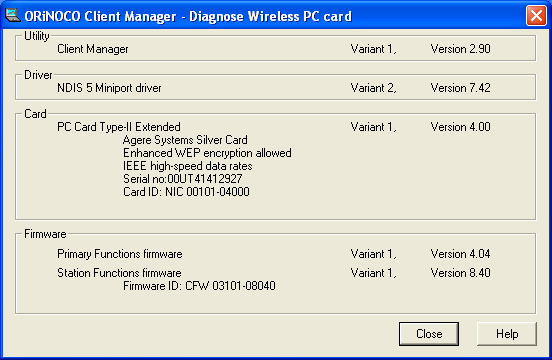This screenshot has width=552, height=360.
Task: Select the Serial no:00UT41412927 line
Action: [183, 179]
